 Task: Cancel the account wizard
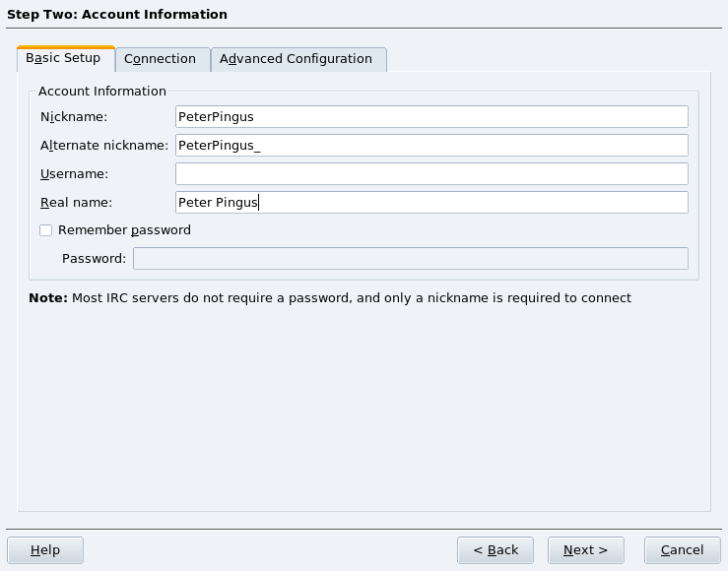coord(683,550)
